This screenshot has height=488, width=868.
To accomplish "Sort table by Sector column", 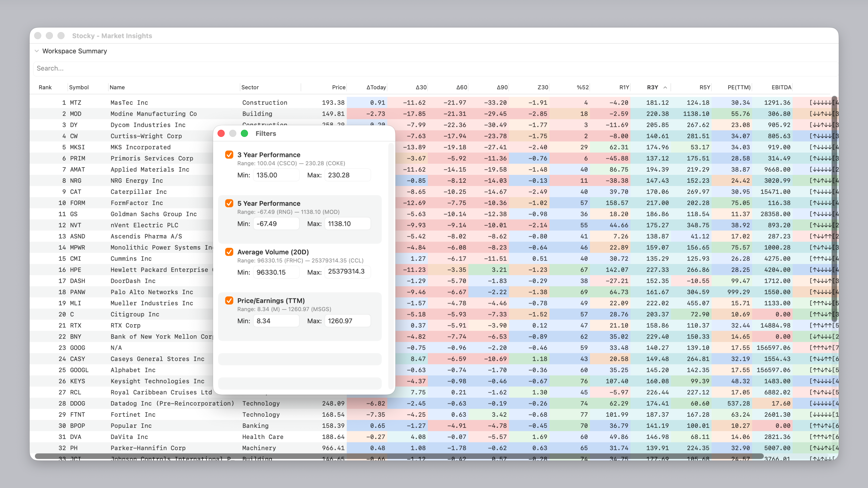I will coord(250,87).
